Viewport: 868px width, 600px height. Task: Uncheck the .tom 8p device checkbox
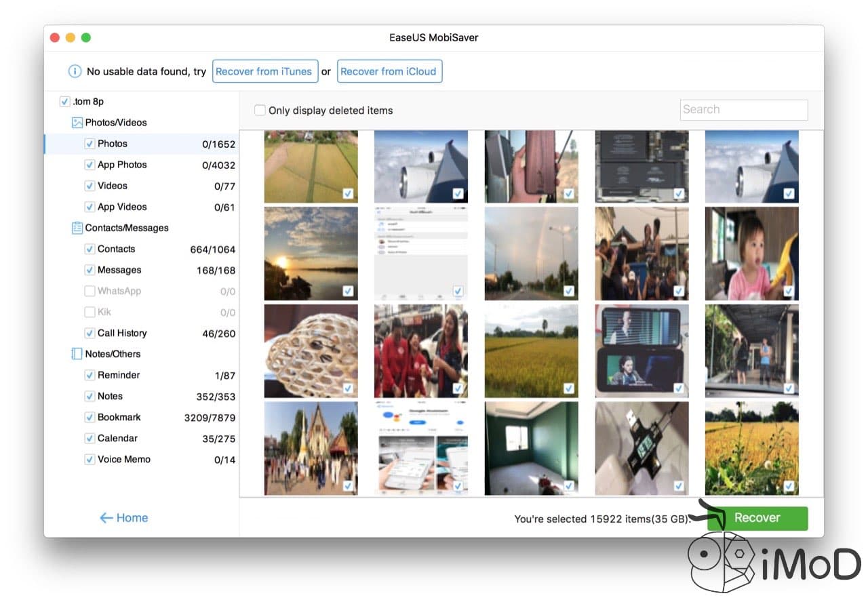pyautogui.click(x=64, y=102)
